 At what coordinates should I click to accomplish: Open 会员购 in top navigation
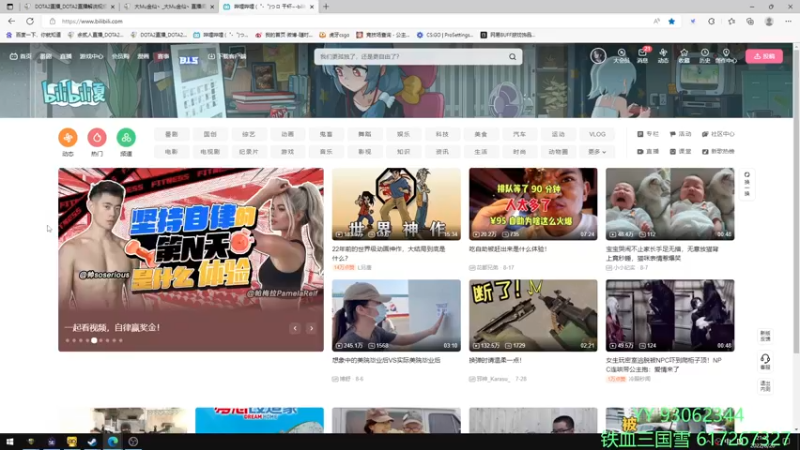click(120, 56)
